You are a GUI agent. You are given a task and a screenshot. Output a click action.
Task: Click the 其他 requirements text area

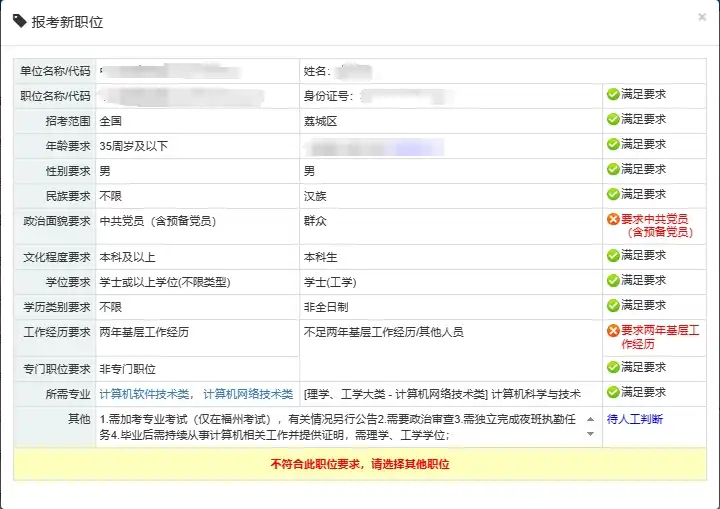coord(340,427)
